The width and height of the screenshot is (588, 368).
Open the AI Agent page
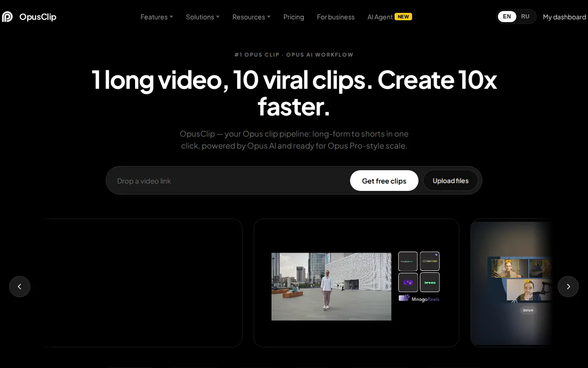pyautogui.click(x=380, y=17)
